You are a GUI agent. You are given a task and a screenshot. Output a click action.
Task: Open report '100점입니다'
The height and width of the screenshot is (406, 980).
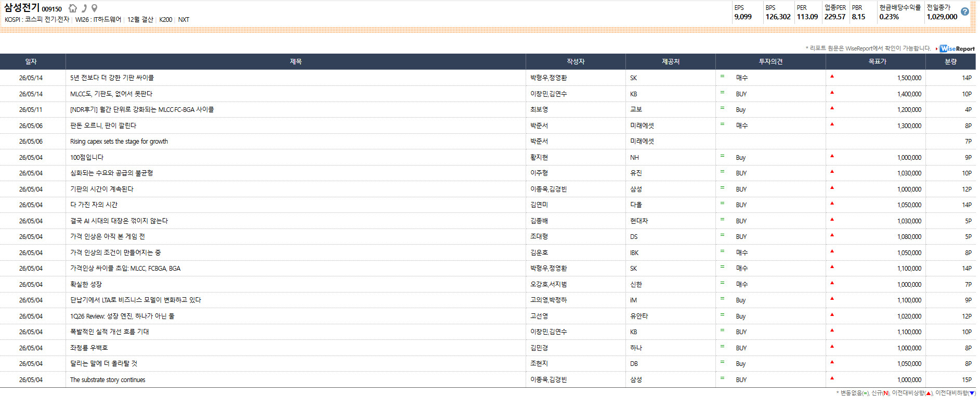pyautogui.click(x=87, y=157)
